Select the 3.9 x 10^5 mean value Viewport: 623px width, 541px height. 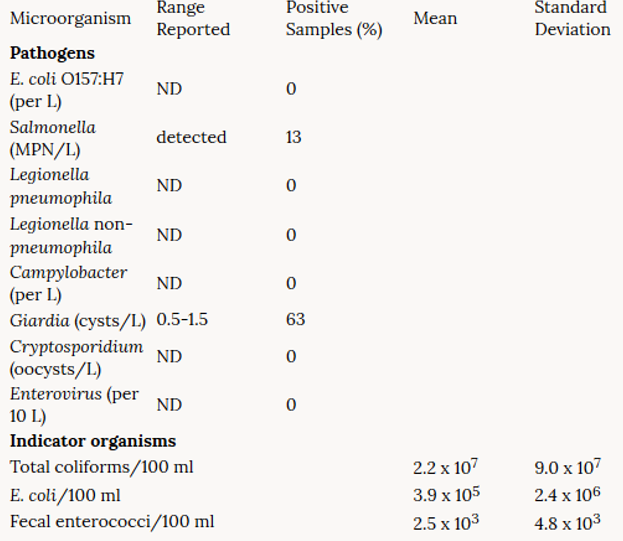[x=446, y=494]
